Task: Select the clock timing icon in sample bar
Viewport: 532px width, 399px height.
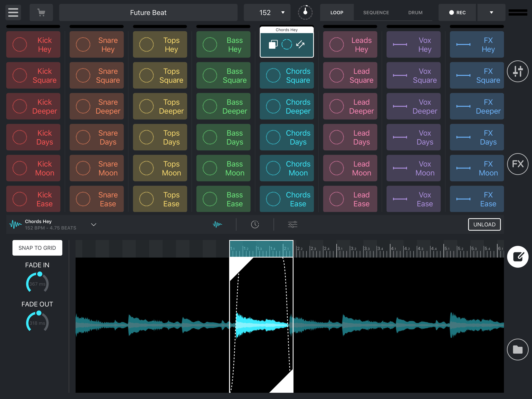Action: (255, 224)
